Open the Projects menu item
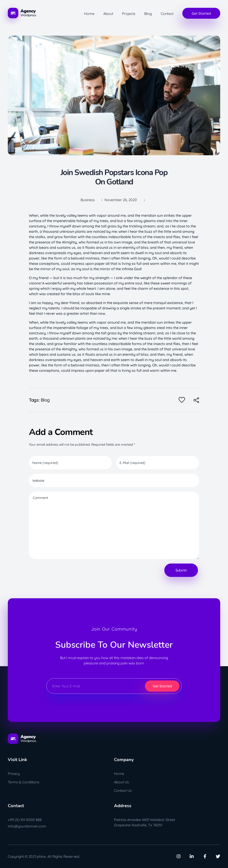 (128, 14)
